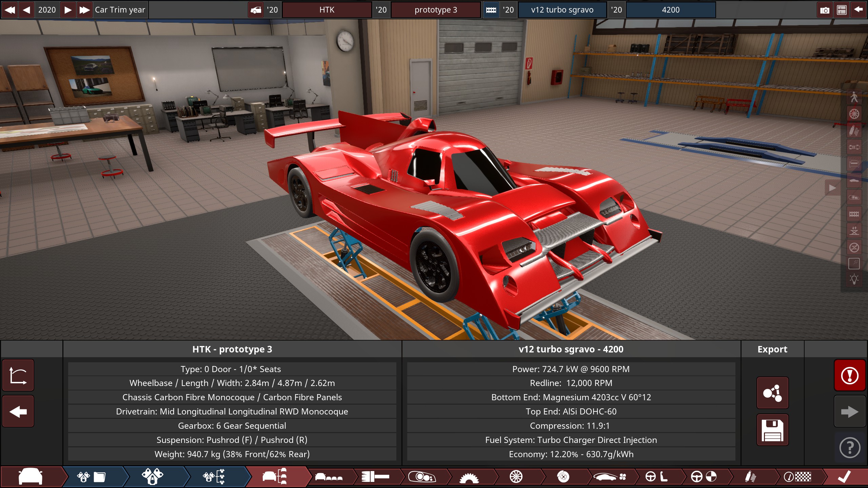This screenshot has height=488, width=868.
Task: Open the test track checkered flag tab
Action: pos(797,477)
